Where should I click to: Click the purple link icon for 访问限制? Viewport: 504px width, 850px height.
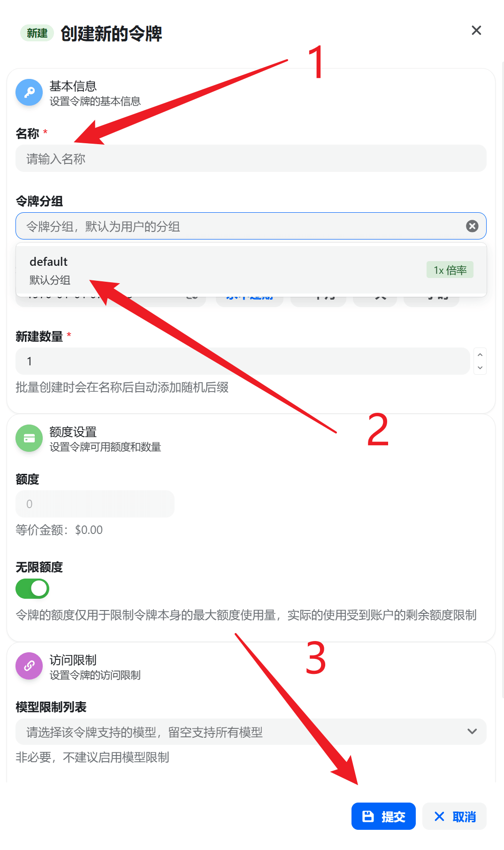(29, 666)
